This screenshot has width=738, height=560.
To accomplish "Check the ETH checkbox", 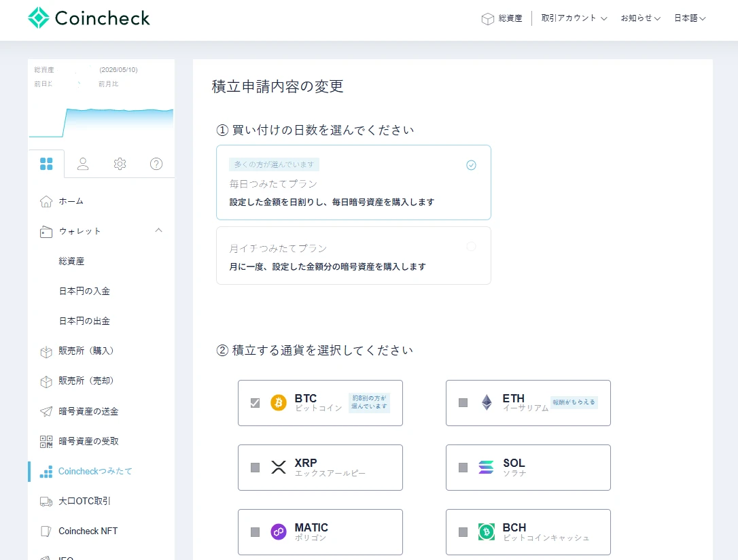I will 463,403.
